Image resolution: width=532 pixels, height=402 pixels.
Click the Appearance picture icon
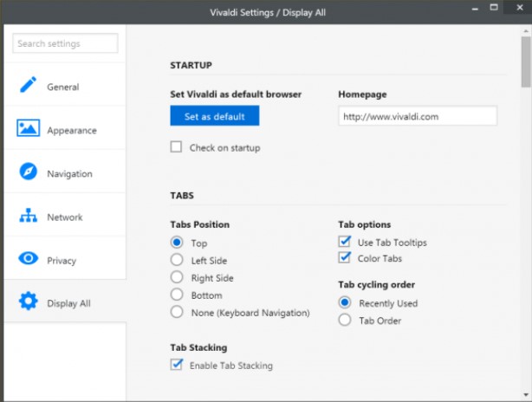pyautogui.click(x=28, y=129)
